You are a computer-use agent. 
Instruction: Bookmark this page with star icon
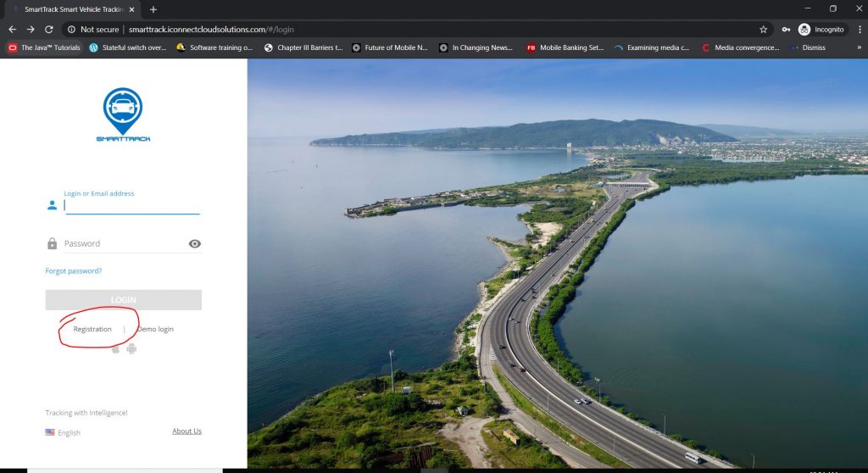point(763,29)
